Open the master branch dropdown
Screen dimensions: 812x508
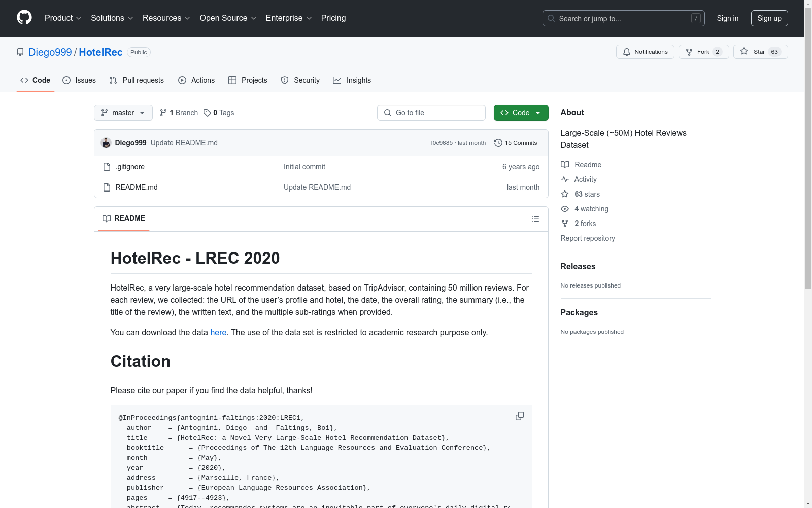click(x=123, y=113)
